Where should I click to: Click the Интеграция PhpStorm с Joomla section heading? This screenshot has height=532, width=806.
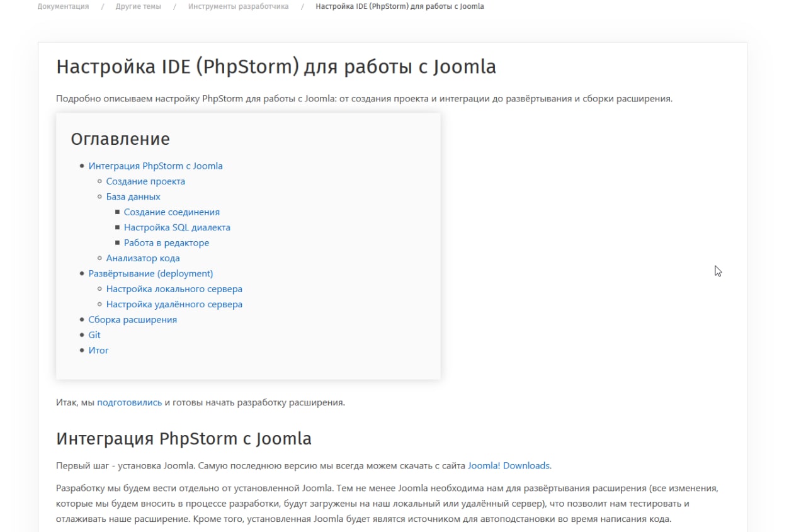pos(184,438)
